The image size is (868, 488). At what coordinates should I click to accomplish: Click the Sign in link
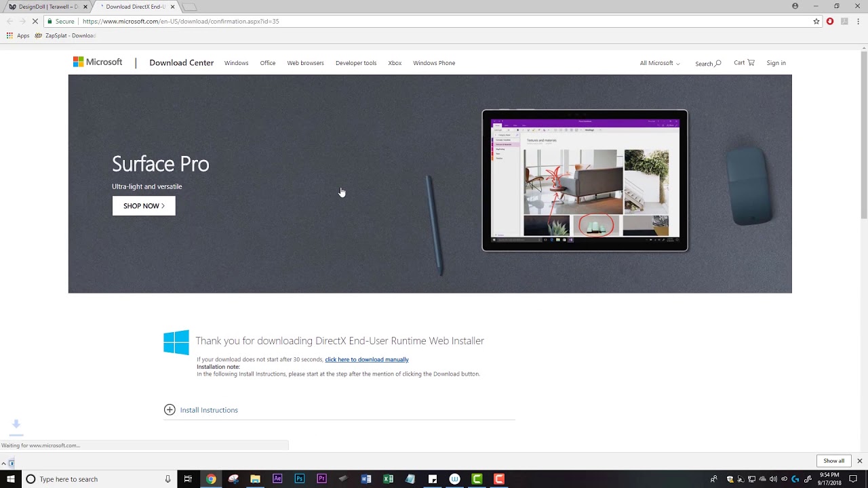[x=776, y=63]
